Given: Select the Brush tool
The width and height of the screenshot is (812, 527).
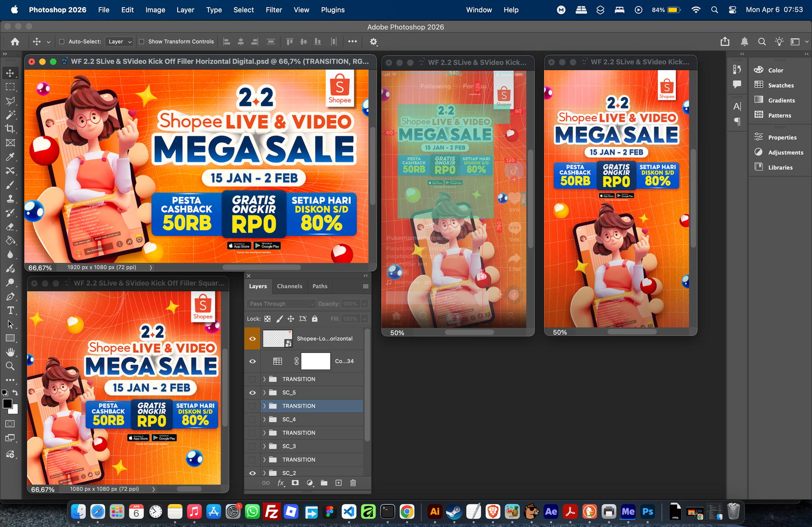Looking at the screenshot, I should [10, 185].
